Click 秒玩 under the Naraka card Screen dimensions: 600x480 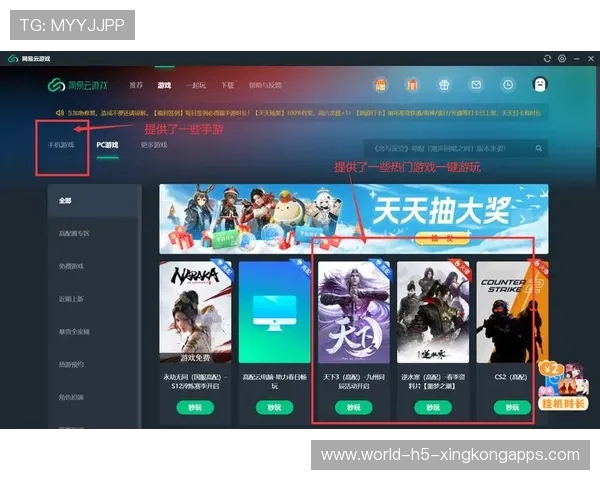pyautogui.click(x=196, y=407)
